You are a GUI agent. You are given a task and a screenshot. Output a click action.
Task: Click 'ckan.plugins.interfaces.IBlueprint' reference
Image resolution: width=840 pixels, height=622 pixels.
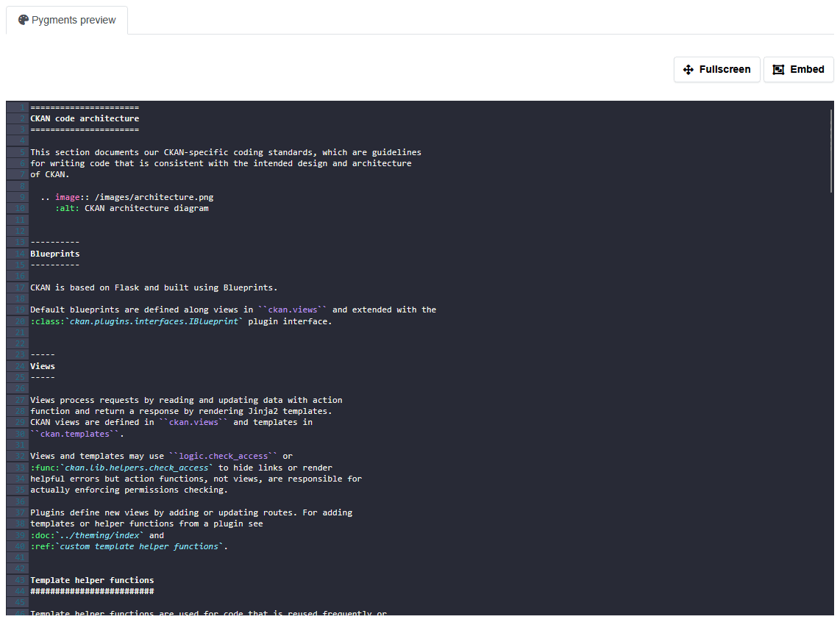[x=154, y=321]
